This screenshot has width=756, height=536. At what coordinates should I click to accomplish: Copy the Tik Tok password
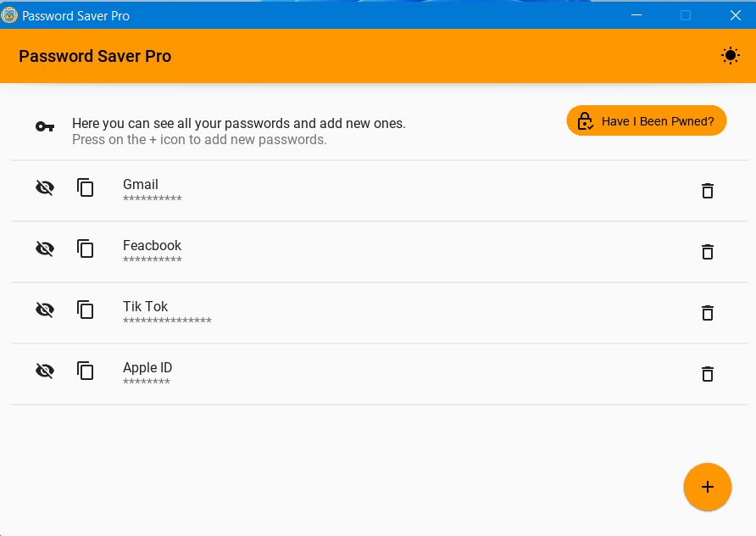86,310
